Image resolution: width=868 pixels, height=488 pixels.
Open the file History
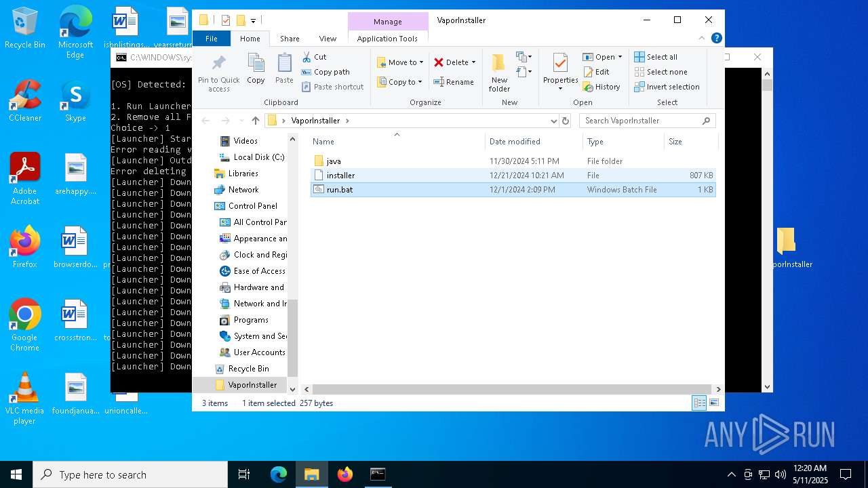click(x=601, y=87)
